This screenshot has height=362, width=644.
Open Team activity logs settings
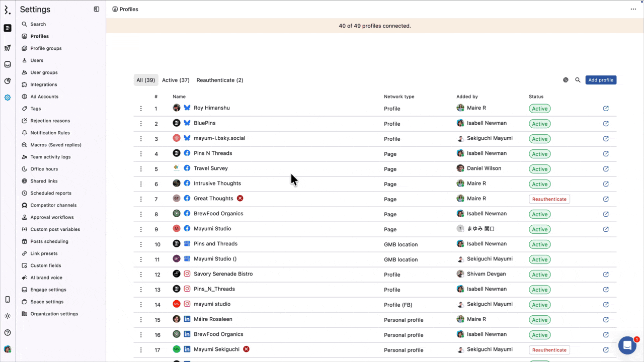click(50, 157)
